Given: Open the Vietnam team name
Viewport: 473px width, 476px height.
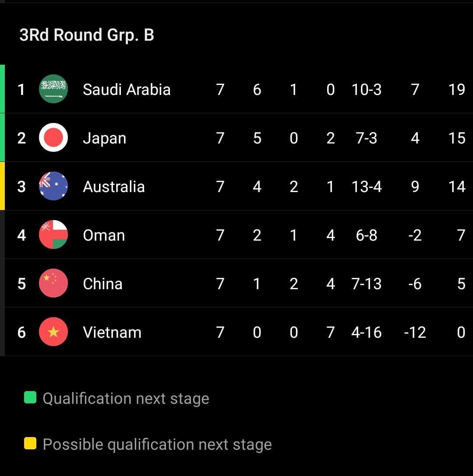Looking at the screenshot, I should pos(112,332).
